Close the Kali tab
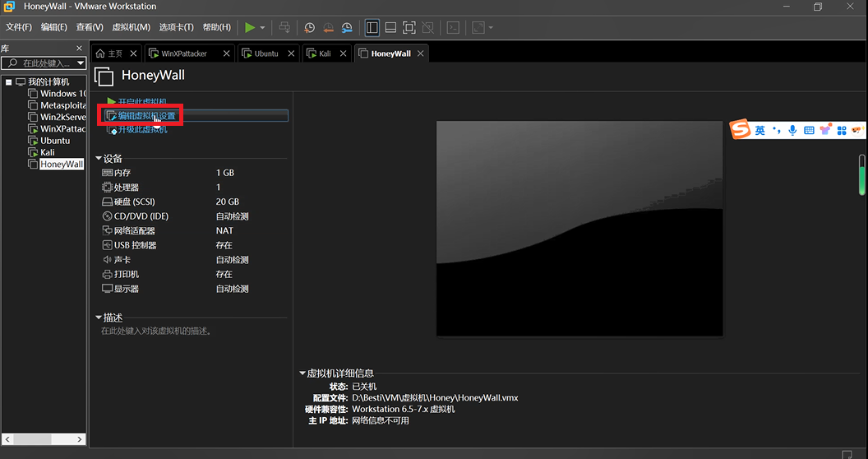868x459 pixels. (344, 53)
